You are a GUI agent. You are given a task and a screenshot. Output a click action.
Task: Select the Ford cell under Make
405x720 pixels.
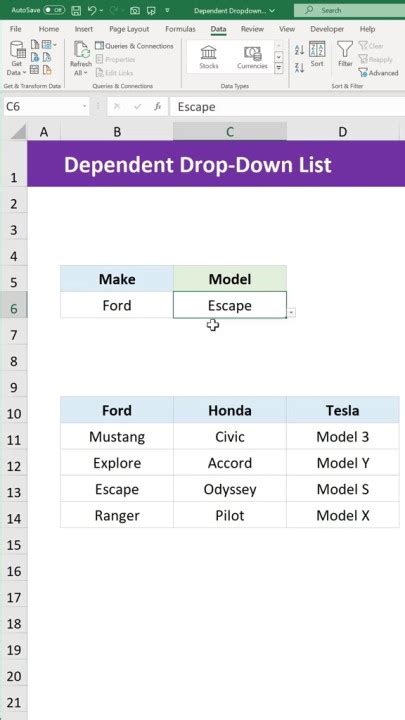click(x=117, y=305)
